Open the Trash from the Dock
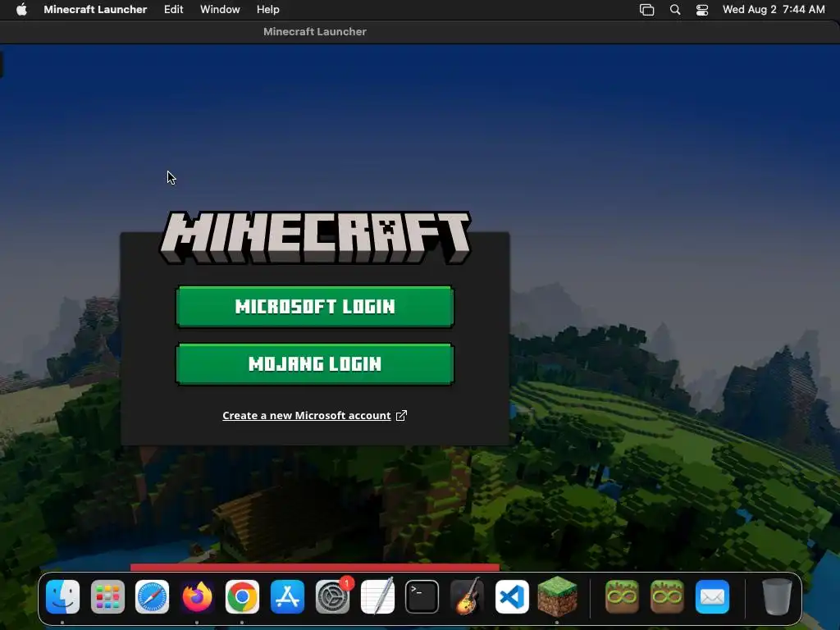The width and height of the screenshot is (840, 630). click(777, 597)
